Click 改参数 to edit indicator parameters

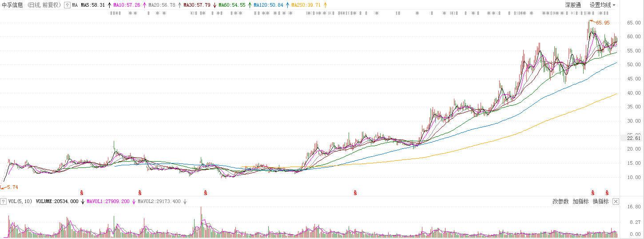pos(561,202)
